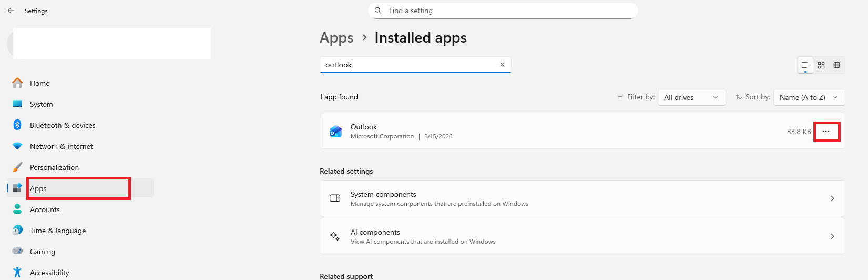868x280 pixels.
Task: Click the Bluetooth icon in sidebar
Action: pos(17,125)
